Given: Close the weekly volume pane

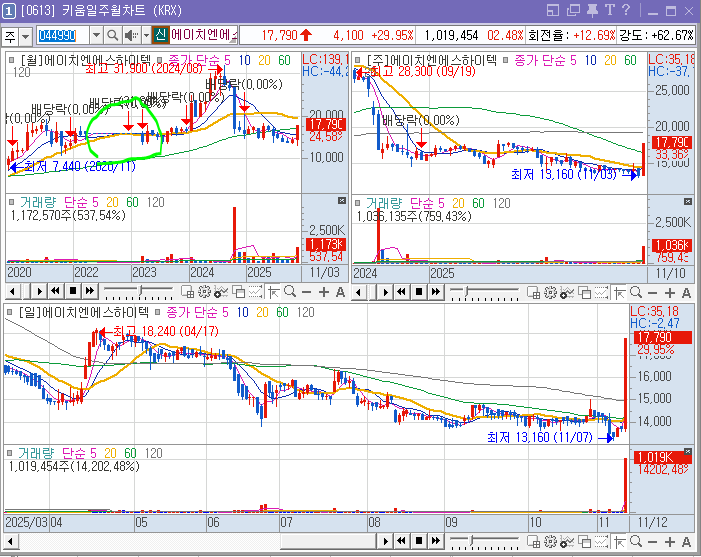Looking at the screenshot, I should [x=688, y=202].
